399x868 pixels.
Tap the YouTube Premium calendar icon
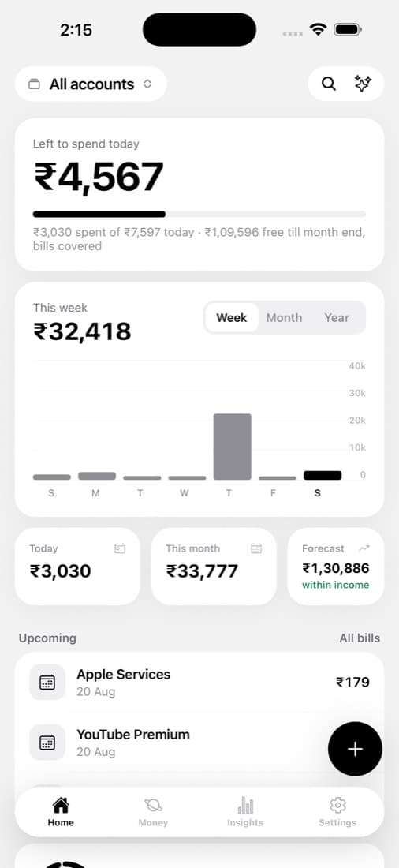coord(47,742)
